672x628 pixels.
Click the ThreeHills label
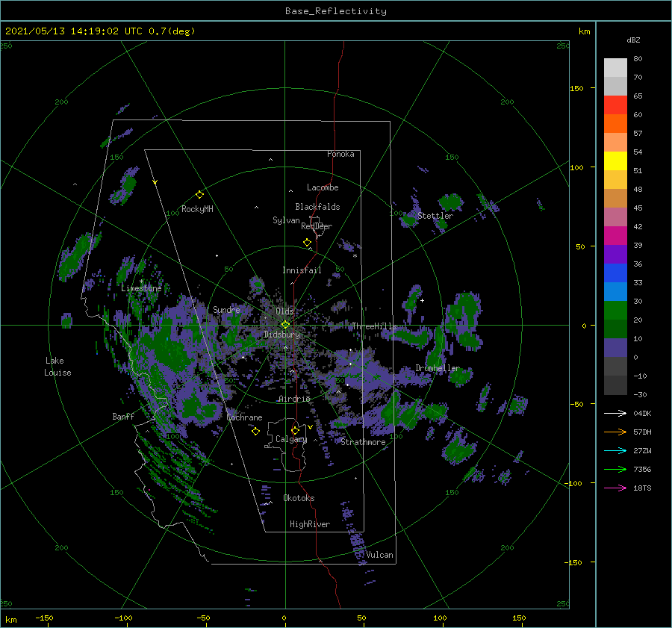click(x=375, y=326)
